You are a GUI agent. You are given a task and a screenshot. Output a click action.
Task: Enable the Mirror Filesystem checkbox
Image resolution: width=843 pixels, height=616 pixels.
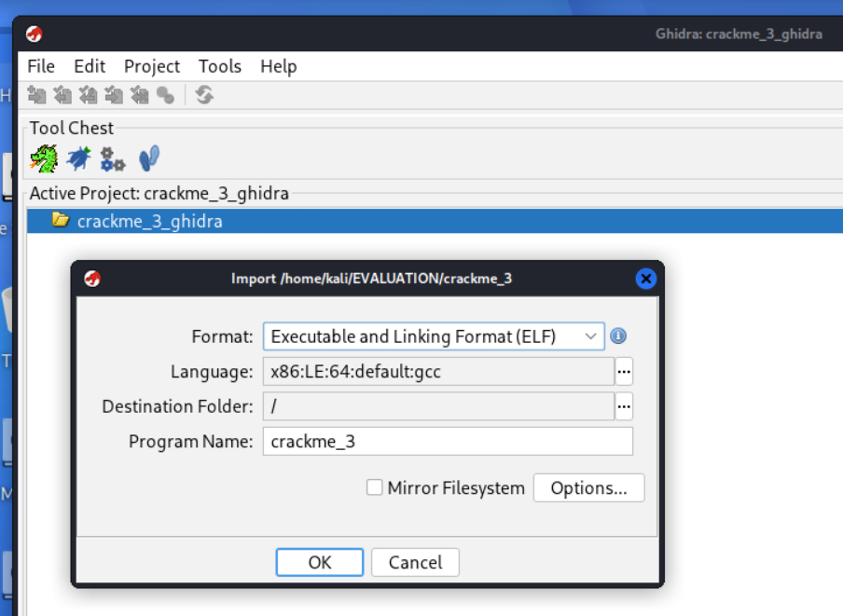pyautogui.click(x=374, y=487)
